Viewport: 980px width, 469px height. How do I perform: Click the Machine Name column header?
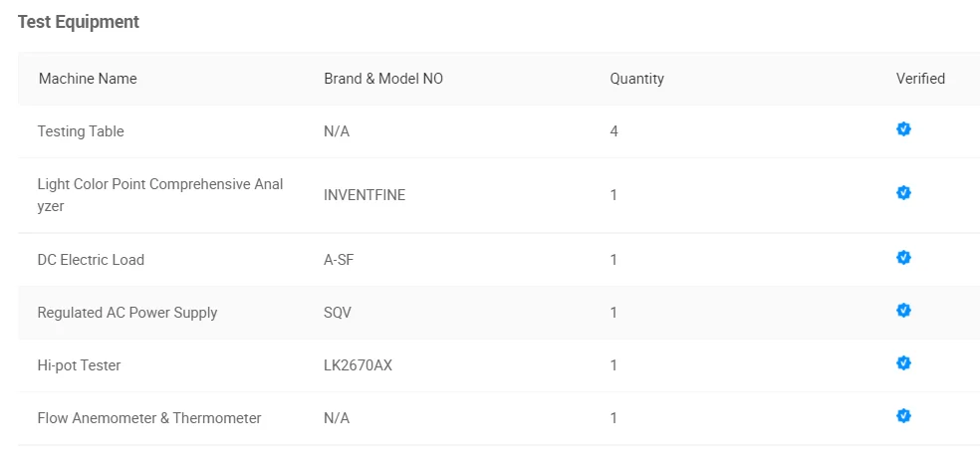tap(88, 79)
